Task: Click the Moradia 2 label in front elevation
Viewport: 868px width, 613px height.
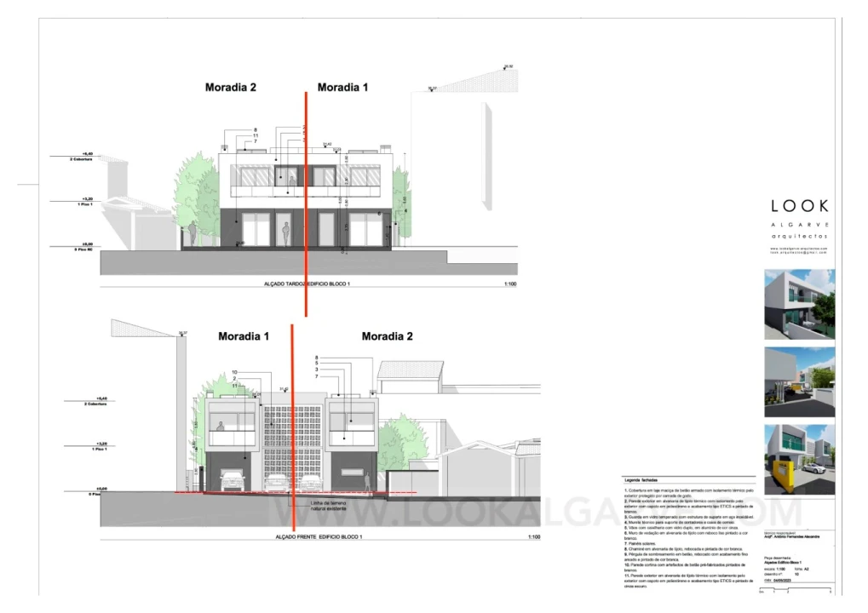Action: tap(387, 336)
